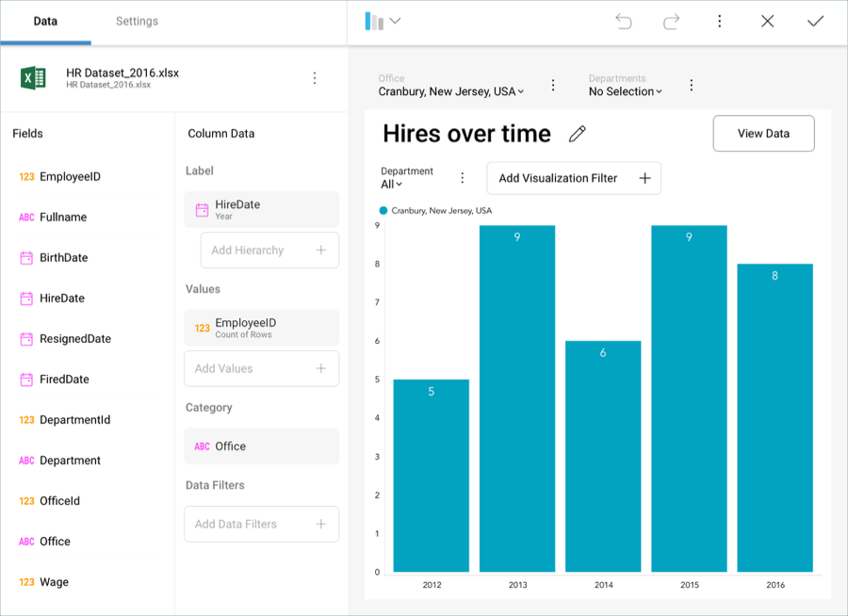Image resolution: width=848 pixels, height=616 pixels.
Task: Open the Office filter's three-dot menu
Action: pos(553,86)
